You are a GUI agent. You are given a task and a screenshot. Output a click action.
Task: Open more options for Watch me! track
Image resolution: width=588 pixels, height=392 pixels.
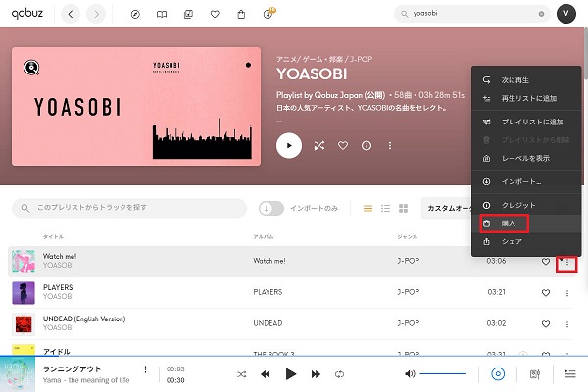567,263
